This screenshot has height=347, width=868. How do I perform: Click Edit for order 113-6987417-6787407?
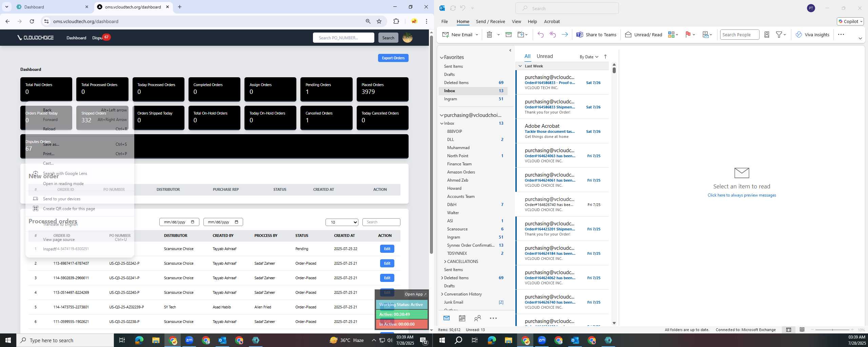(387, 263)
